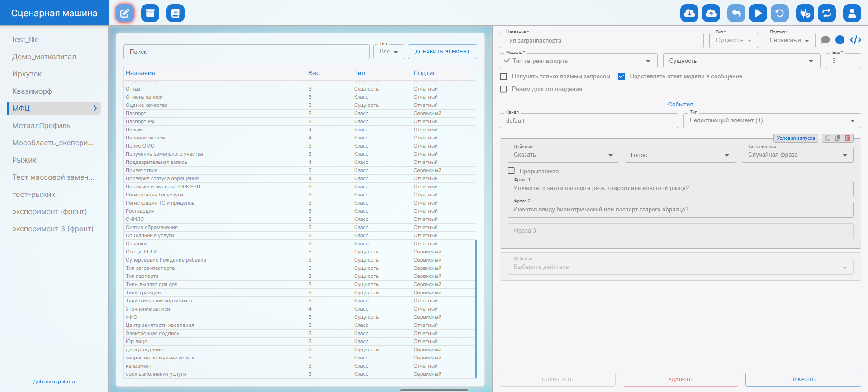Uncheck 'Подставлять ответ модели в сообщение'
The width and height of the screenshot is (868, 392).
[621, 76]
